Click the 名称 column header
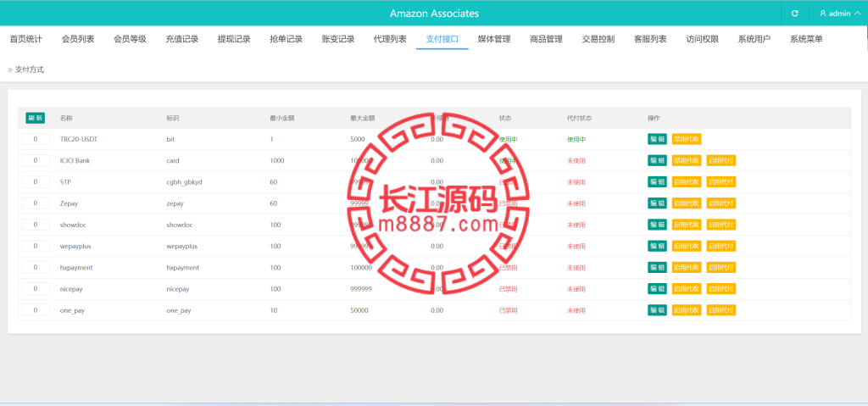 pos(66,118)
